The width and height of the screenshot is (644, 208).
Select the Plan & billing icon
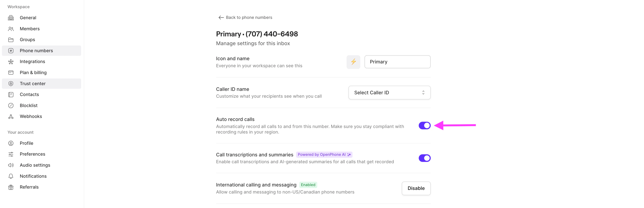[11, 73]
